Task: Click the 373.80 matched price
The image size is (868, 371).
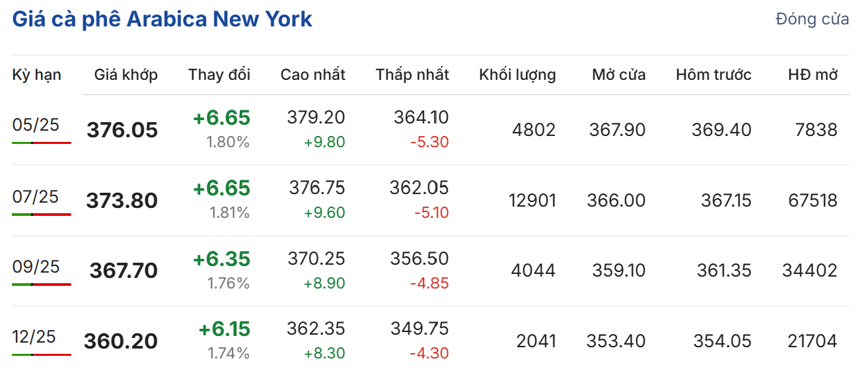Action: (x=122, y=201)
